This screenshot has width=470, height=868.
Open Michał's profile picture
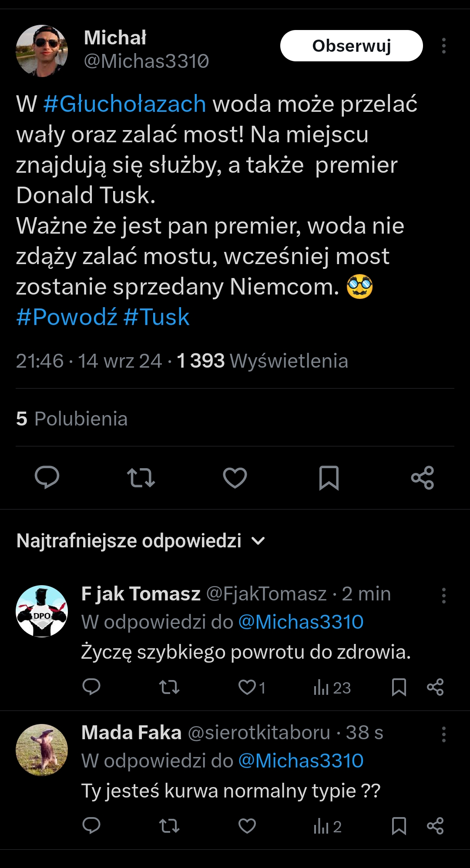42,51
